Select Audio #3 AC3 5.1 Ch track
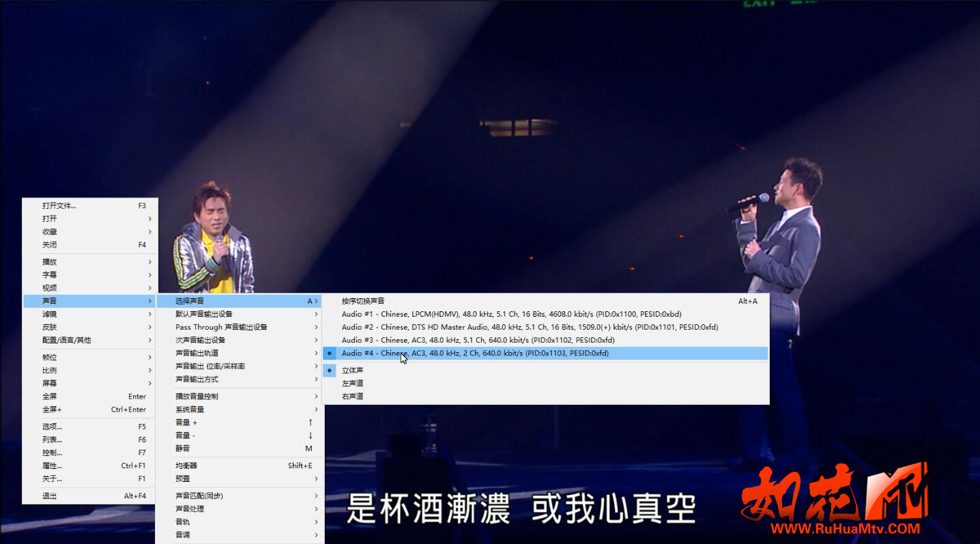 coord(546,340)
